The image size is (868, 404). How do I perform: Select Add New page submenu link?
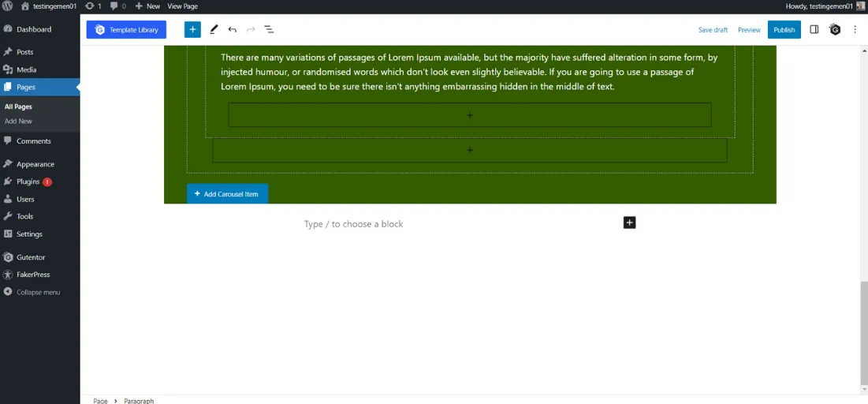pos(18,121)
